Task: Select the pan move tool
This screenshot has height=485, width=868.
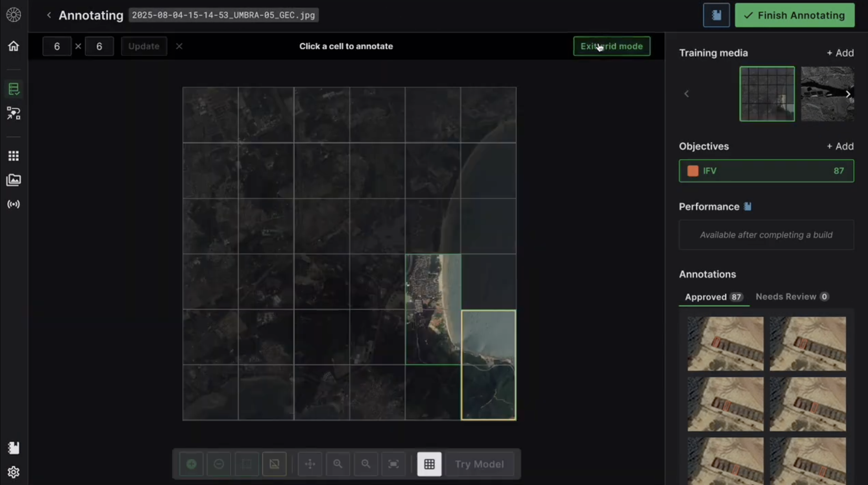Action: tap(310, 464)
